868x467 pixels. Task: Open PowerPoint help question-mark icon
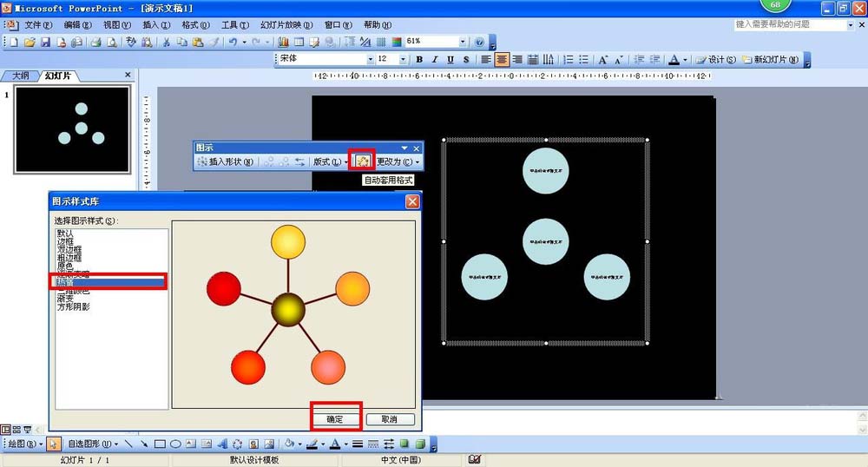tap(479, 42)
